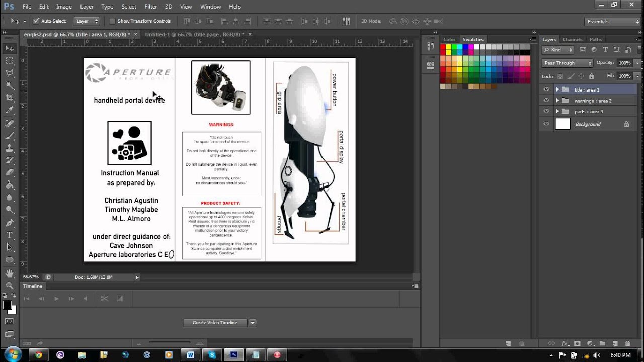
Task: Expand the 'warnings : area 2' group
Action: (557, 101)
